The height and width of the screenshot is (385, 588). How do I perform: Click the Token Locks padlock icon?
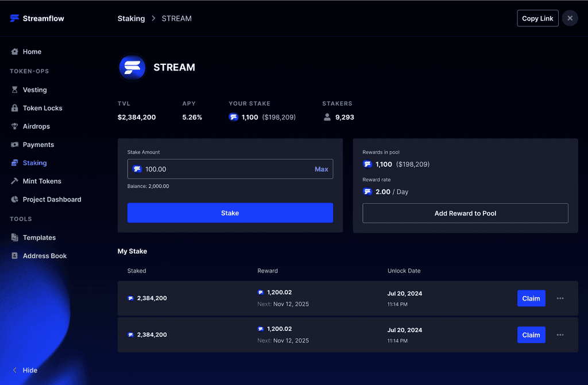pyautogui.click(x=14, y=108)
